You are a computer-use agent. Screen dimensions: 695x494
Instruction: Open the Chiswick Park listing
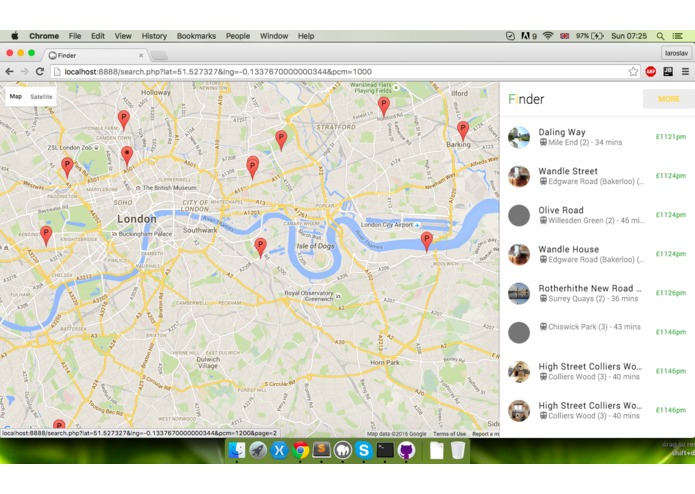coord(597,332)
